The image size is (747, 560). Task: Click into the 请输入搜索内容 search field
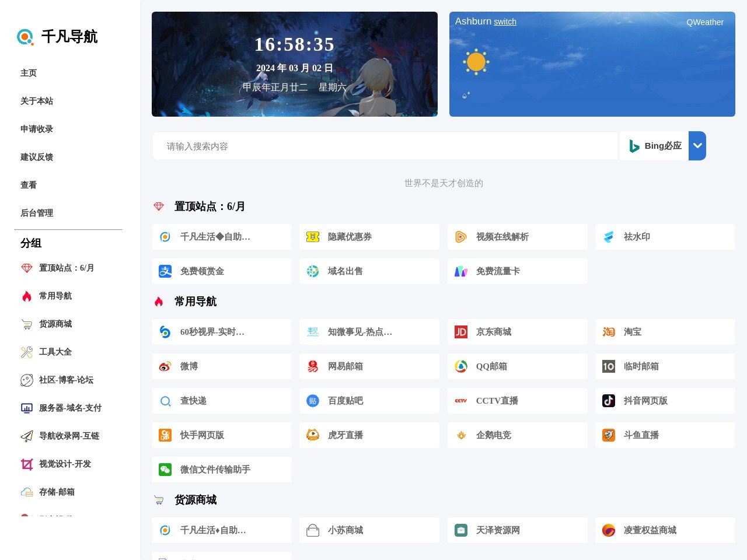click(x=385, y=146)
